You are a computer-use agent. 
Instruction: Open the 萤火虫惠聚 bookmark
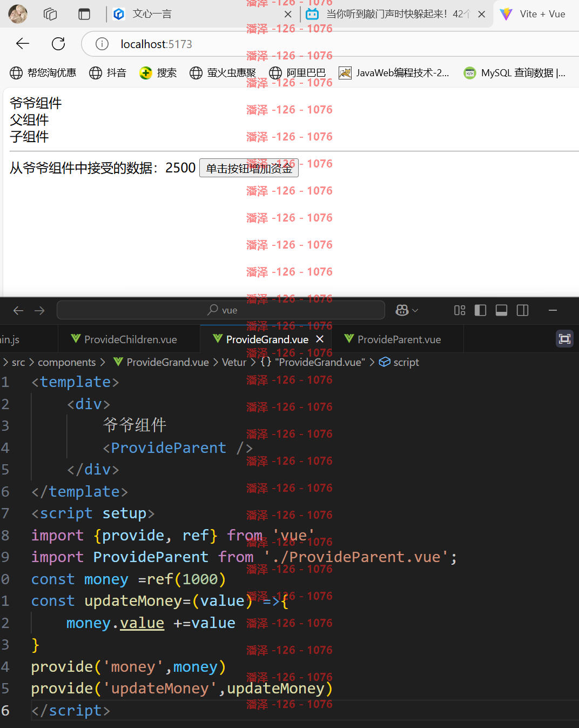click(223, 73)
